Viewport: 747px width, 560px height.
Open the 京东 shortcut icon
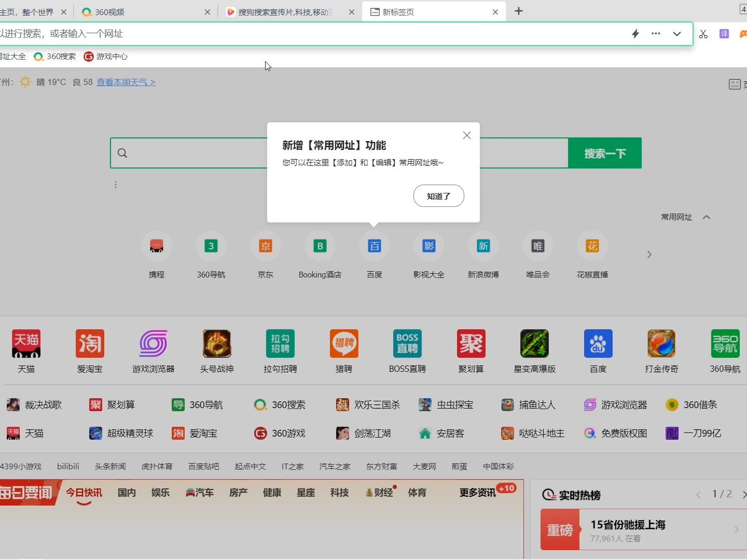[266, 246]
